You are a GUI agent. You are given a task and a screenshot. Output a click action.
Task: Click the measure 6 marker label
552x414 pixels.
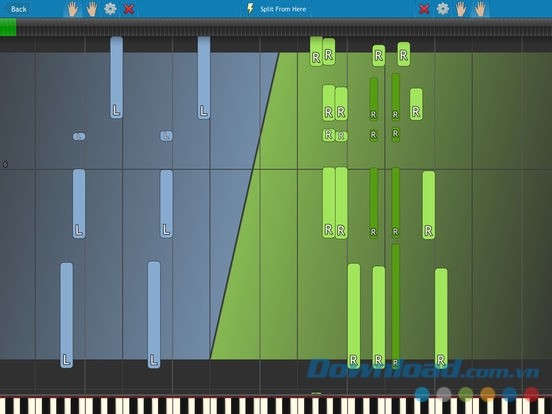coord(5,164)
